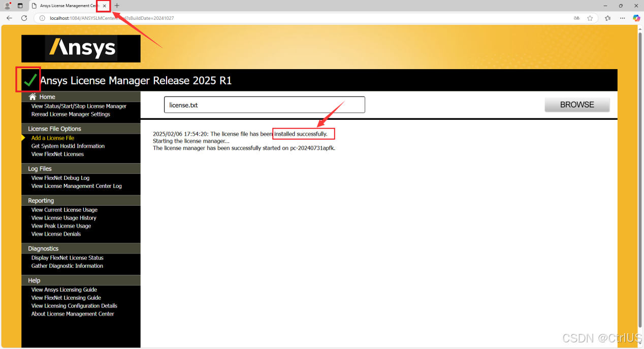
Task: Click the Reporting section header
Action: 81,201
